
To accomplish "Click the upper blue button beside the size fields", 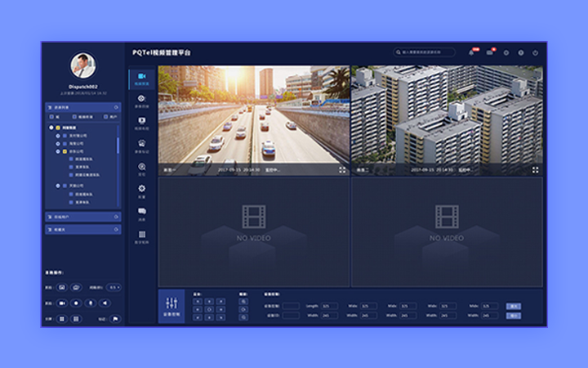I will tap(514, 306).
